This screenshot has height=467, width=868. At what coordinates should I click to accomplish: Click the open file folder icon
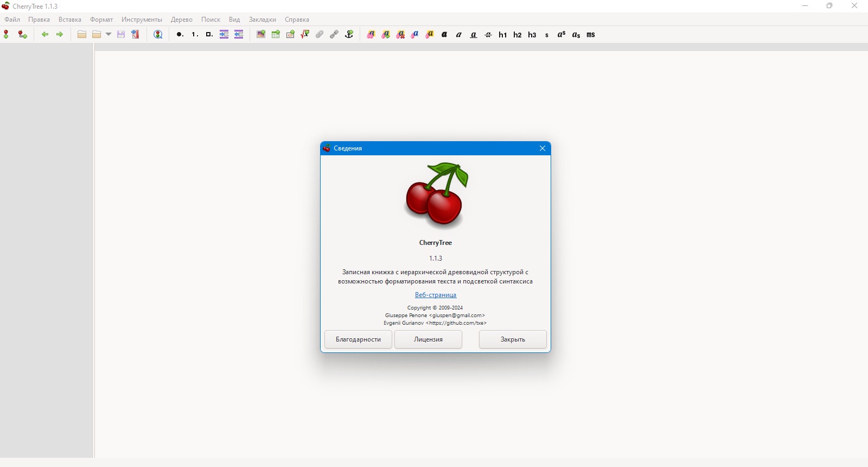82,34
